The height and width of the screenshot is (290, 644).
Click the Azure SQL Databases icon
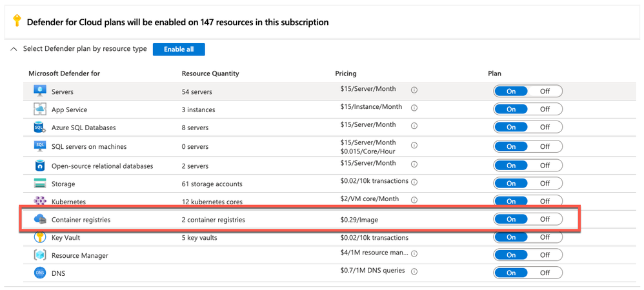(x=39, y=128)
